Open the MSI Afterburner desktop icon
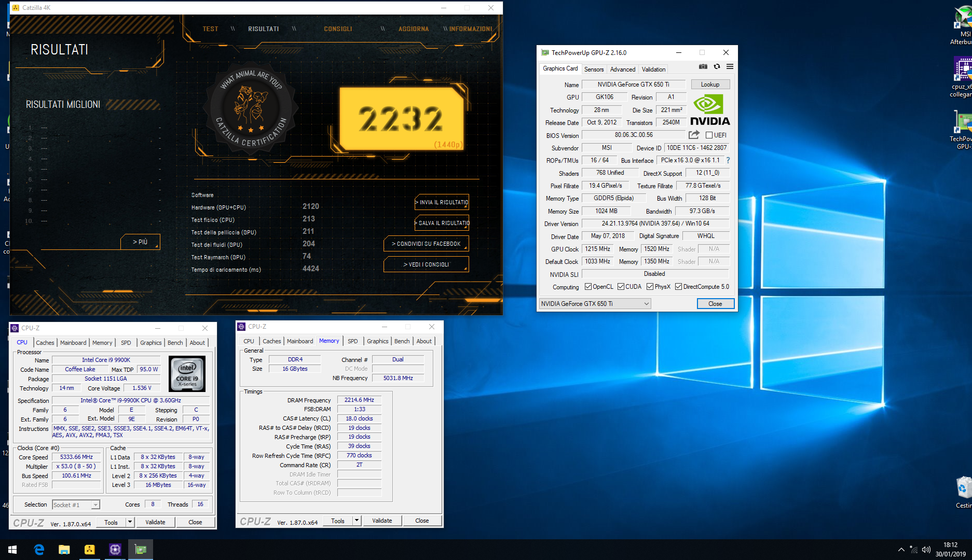 963,26
